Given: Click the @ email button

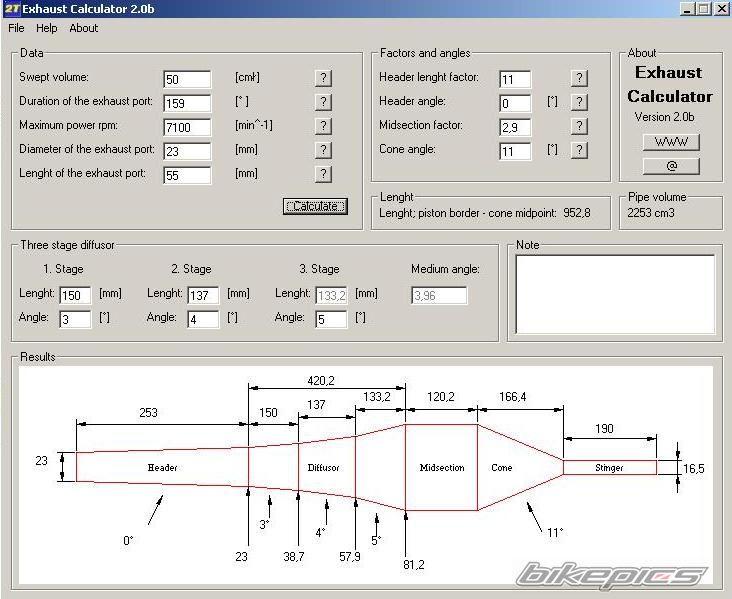Looking at the screenshot, I should [671, 166].
